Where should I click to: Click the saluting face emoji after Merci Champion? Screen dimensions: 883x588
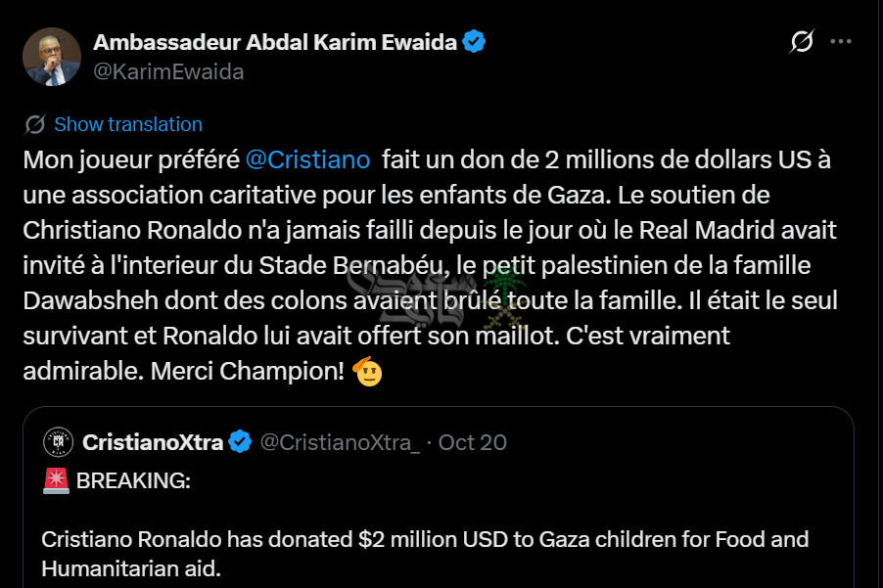click(x=367, y=372)
